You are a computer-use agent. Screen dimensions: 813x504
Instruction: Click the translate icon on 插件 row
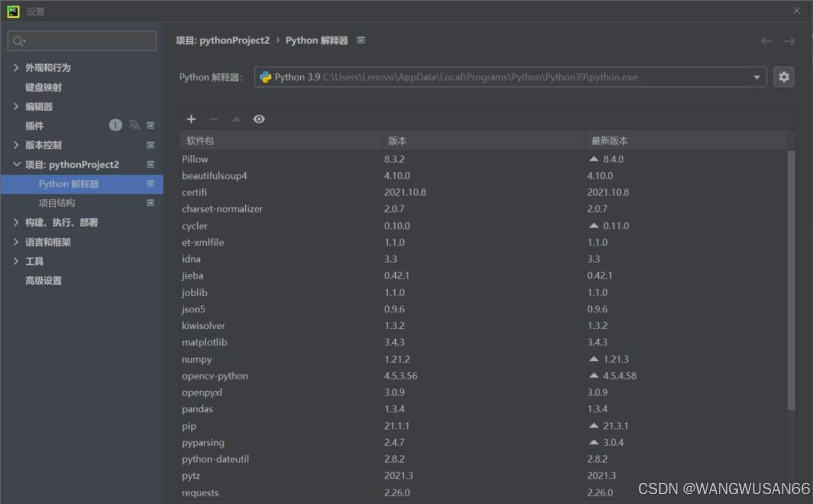[x=134, y=125]
